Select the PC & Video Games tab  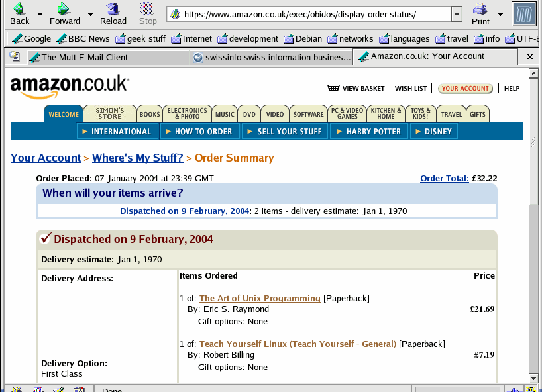tap(347, 114)
